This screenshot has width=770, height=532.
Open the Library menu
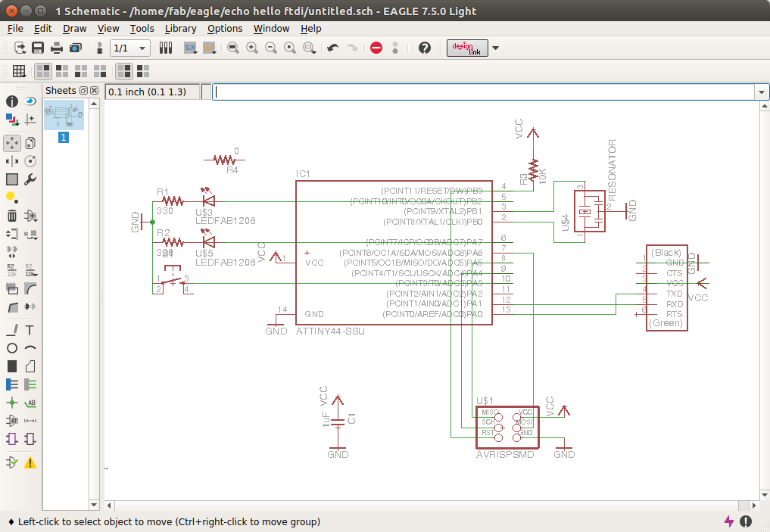tap(181, 29)
